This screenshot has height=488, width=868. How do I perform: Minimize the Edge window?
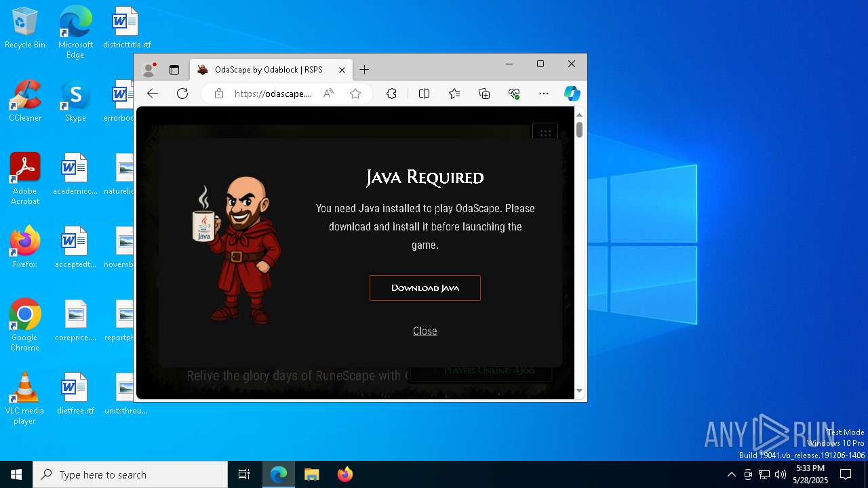[509, 64]
